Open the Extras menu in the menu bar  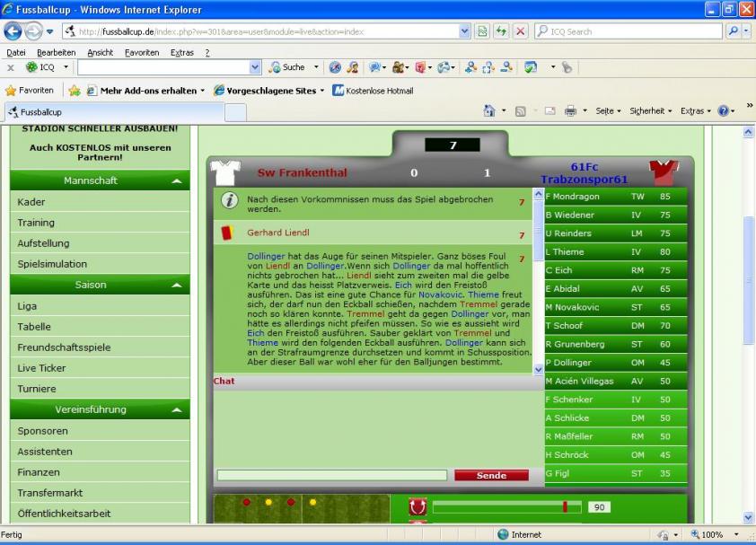coord(181,53)
